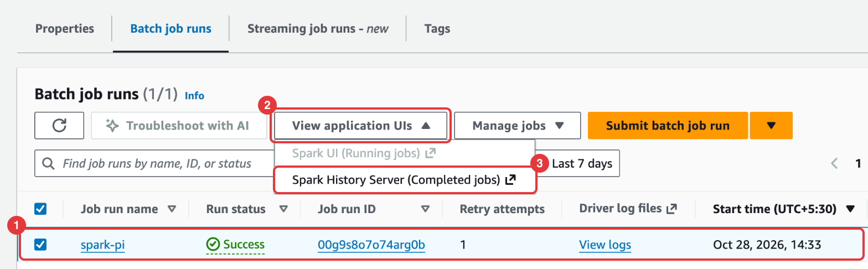Image resolution: width=868 pixels, height=269 pixels.
Task: Open the Manage jobs dropdown
Action: click(x=518, y=126)
